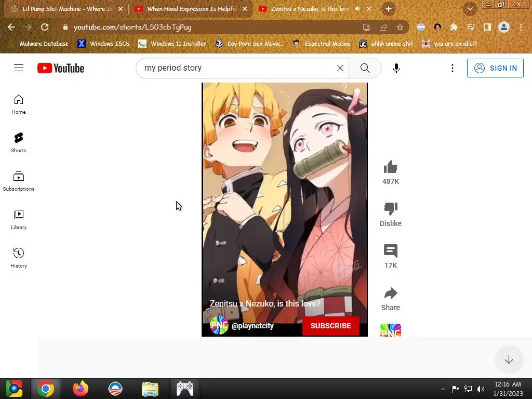Screen dimensions: 532x399
Task: Start voice search with the microphone
Action: 396,68
